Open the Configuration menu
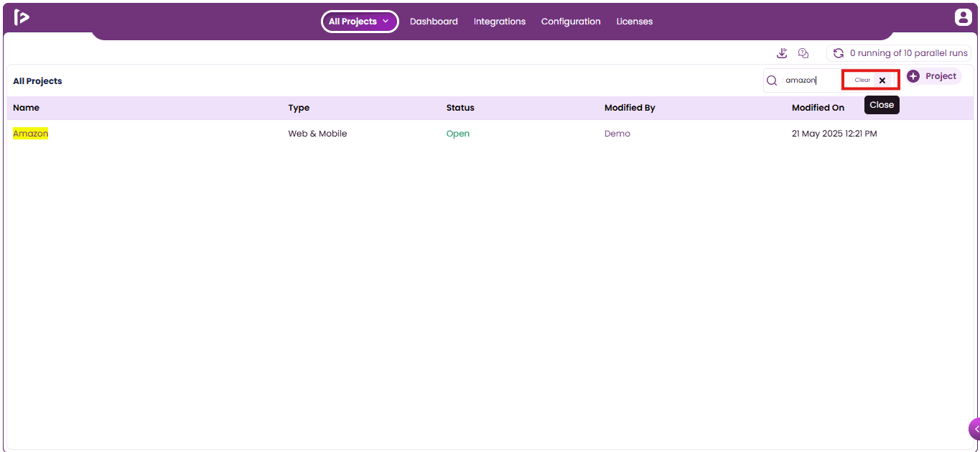 (571, 22)
